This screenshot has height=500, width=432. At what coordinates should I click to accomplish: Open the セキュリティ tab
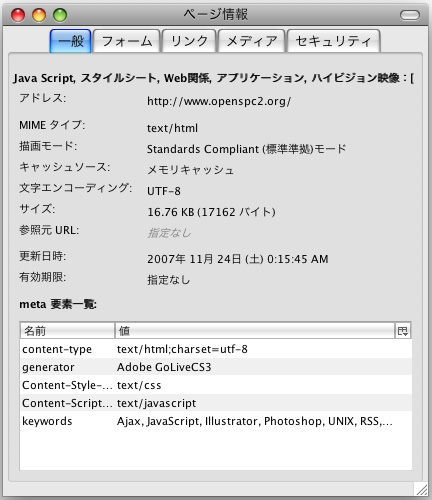(x=333, y=41)
